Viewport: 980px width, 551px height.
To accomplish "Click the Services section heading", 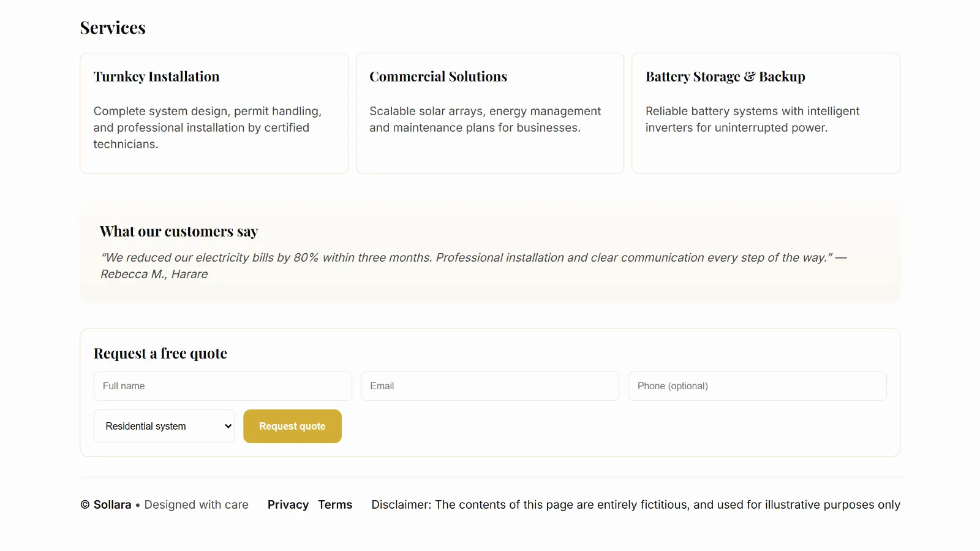I will point(113,28).
